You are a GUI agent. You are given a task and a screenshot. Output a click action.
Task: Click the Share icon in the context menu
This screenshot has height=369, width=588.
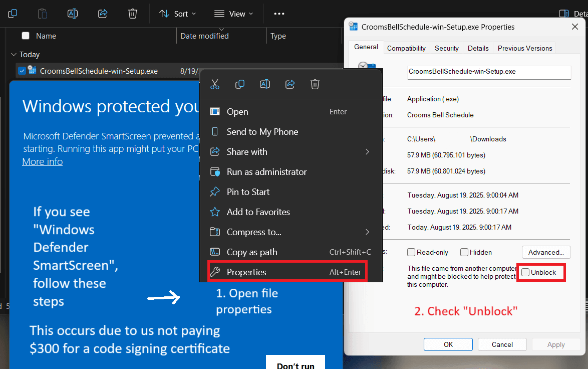pos(290,84)
